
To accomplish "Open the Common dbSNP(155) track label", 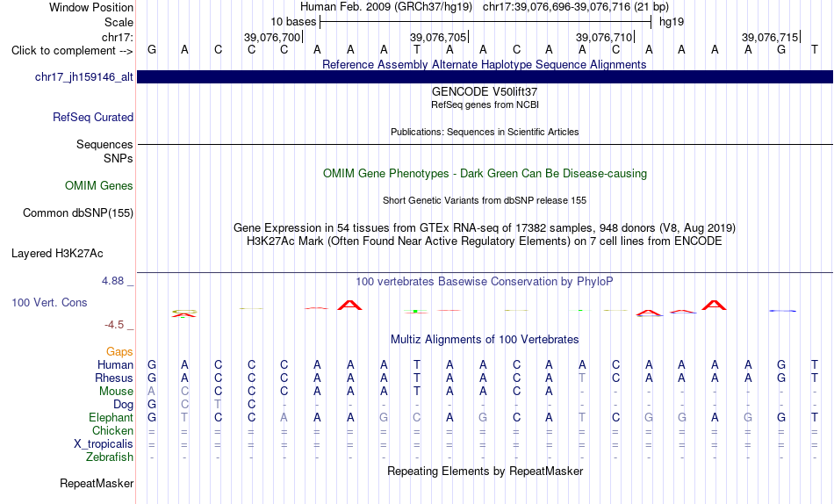I will click(77, 212).
